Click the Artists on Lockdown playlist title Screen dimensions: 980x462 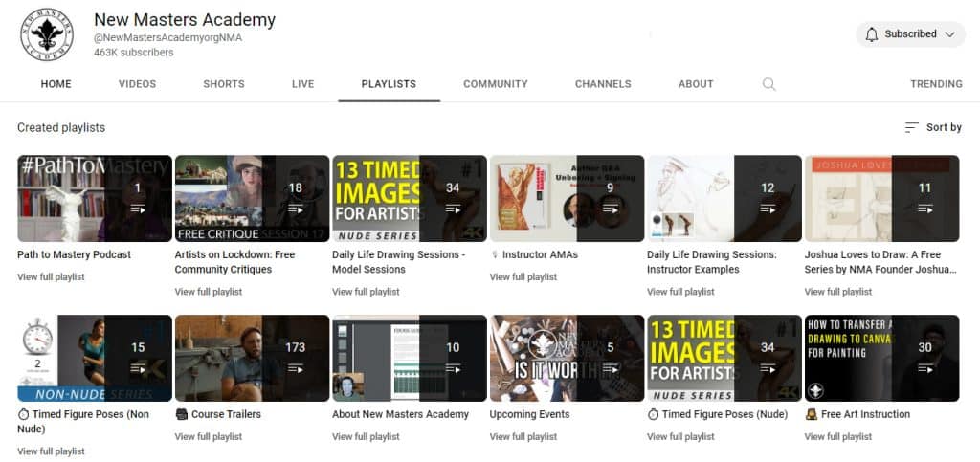tap(235, 262)
